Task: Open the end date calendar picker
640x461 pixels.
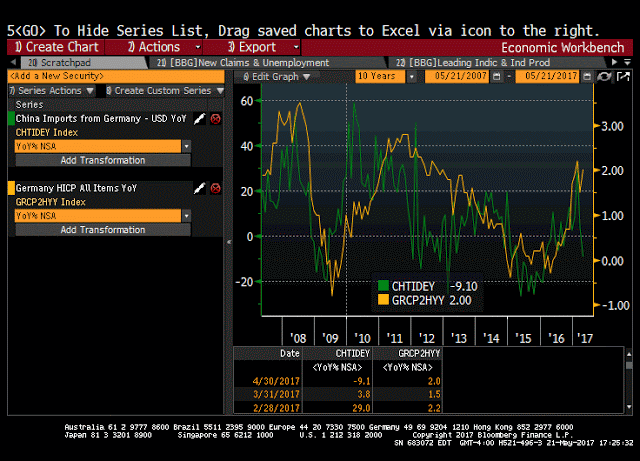Action: click(x=587, y=76)
